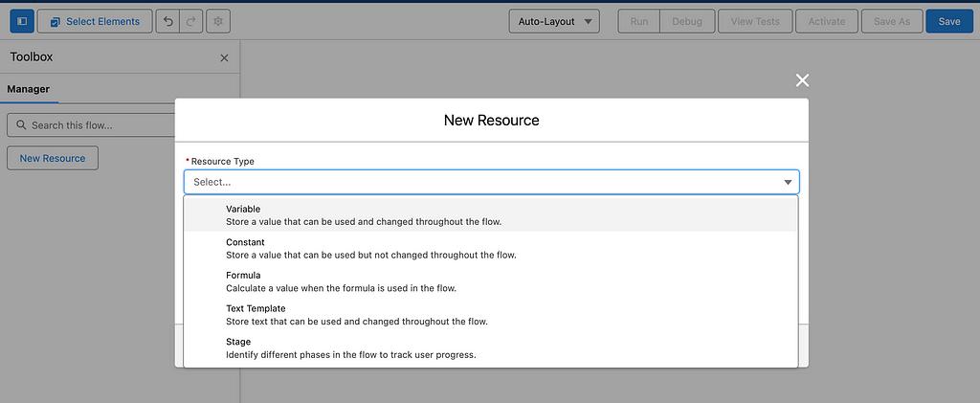Click the search magnifier icon in Toolbox
The height and width of the screenshot is (403, 980).
pos(20,125)
